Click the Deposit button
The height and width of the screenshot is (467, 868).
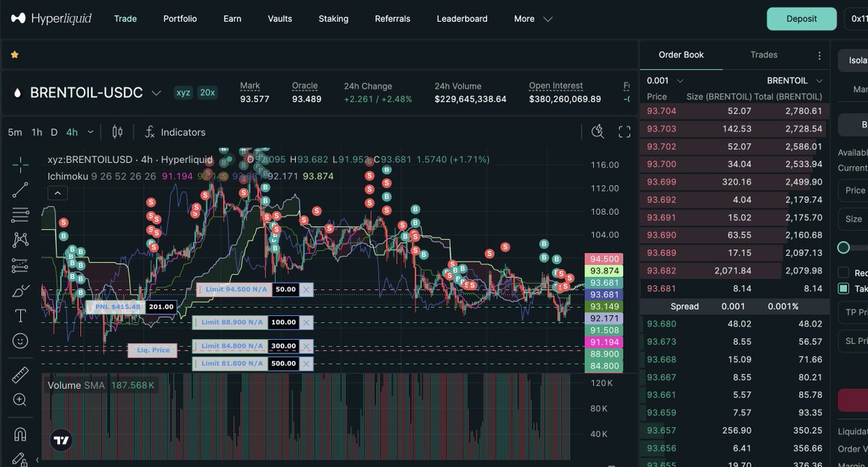tap(801, 19)
